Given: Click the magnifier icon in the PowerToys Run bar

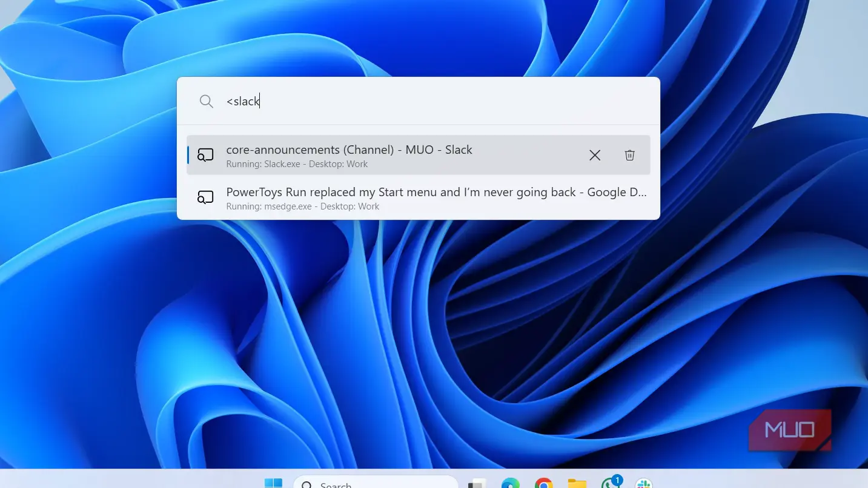Looking at the screenshot, I should point(206,101).
